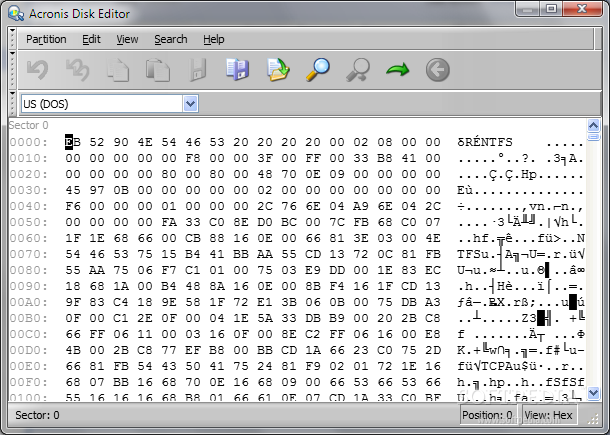Image resolution: width=610 pixels, height=435 pixels.
Task: Open Search with the magnifier icon
Action: click(318, 70)
